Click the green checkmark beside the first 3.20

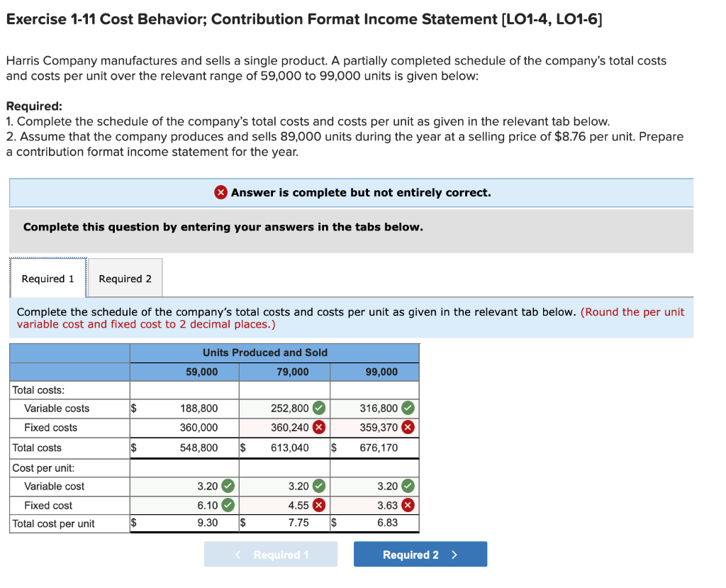[228, 487]
